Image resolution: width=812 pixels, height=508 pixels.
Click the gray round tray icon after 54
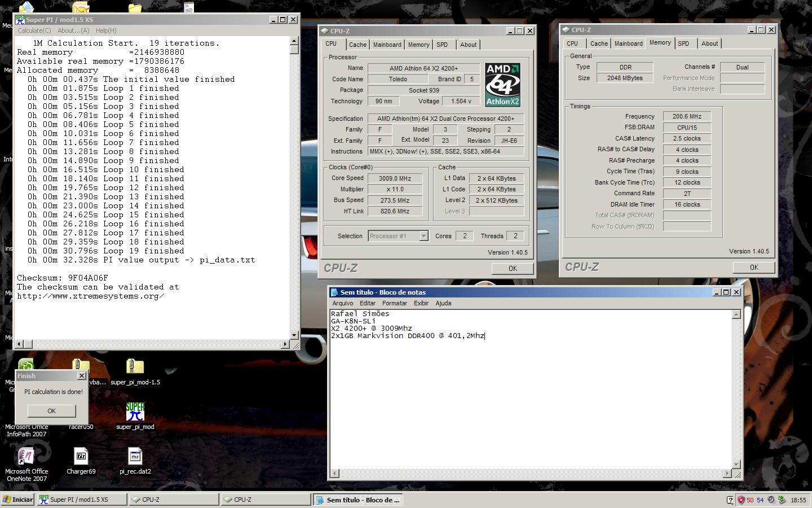click(771, 500)
